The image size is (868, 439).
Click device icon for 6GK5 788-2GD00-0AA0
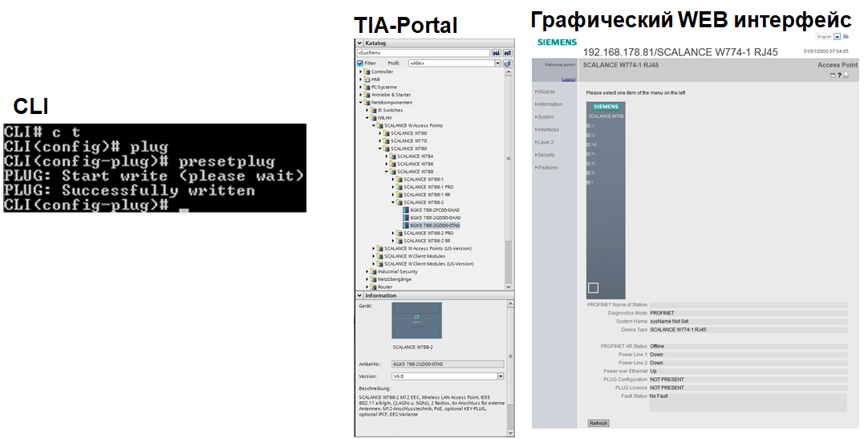point(406,218)
